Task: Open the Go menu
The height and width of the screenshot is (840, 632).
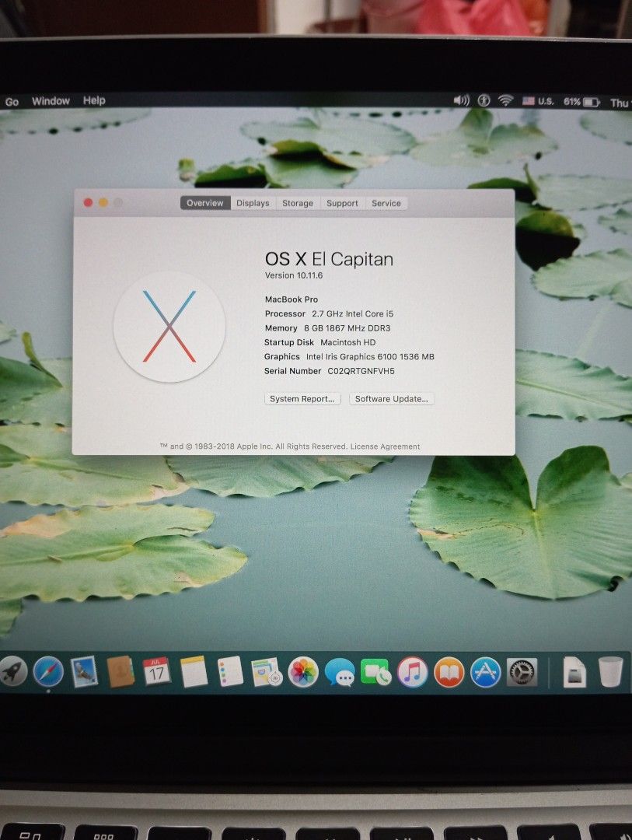Action: click(x=12, y=102)
